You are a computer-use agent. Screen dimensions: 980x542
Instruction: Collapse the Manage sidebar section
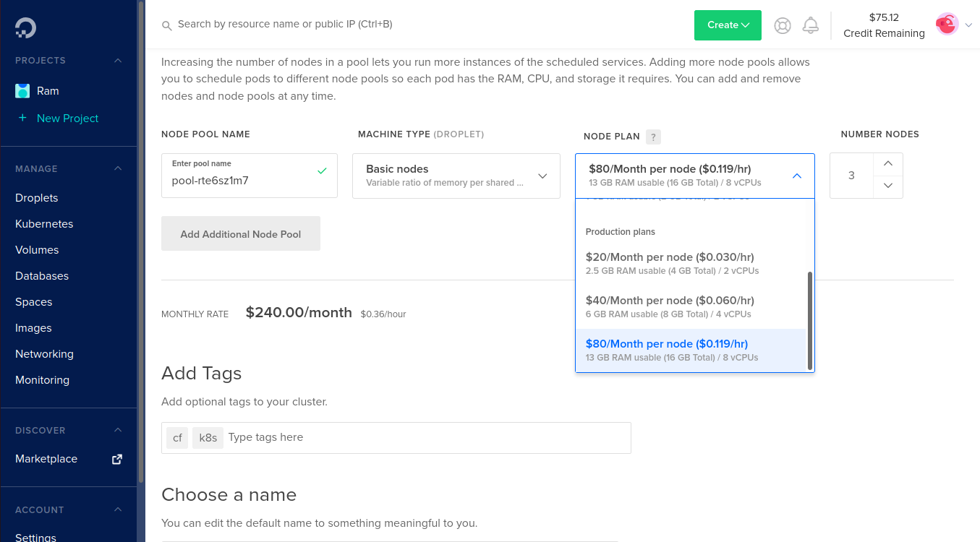[x=118, y=169]
